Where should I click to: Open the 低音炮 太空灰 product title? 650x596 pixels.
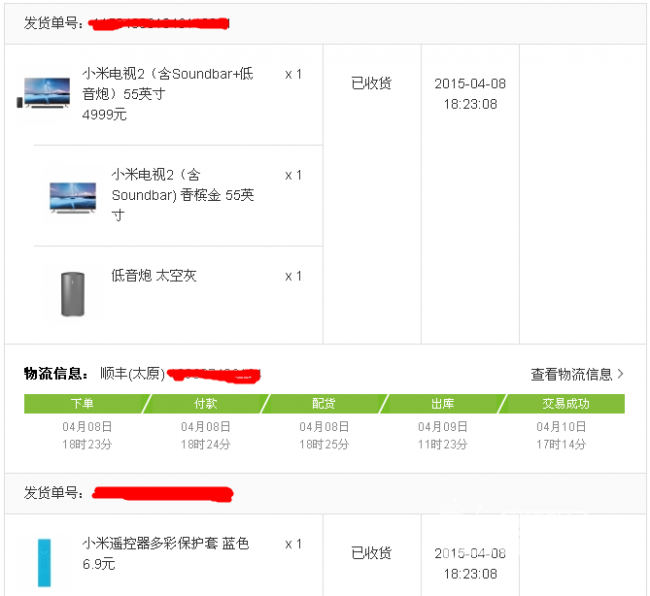[x=154, y=276]
